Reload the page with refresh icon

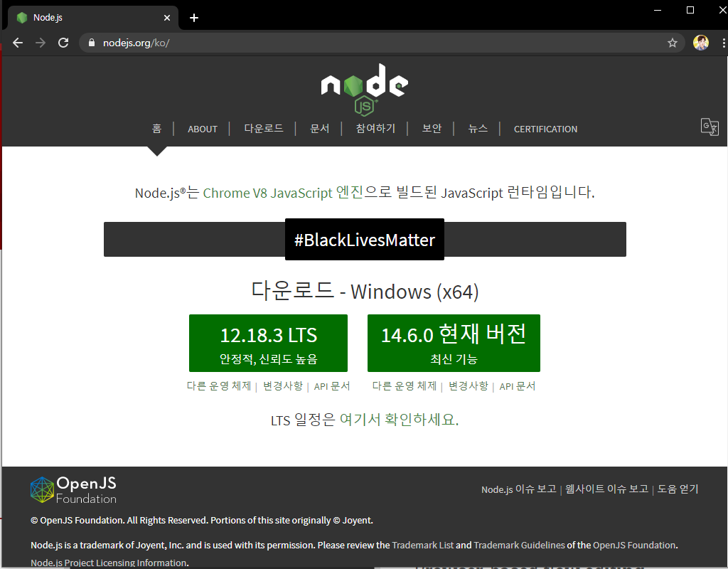coord(63,43)
